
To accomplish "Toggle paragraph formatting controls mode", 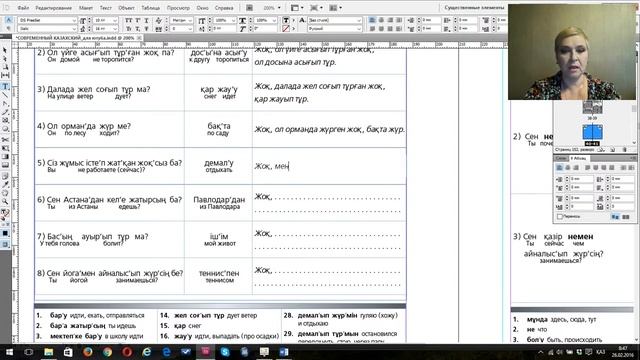I will [x=8, y=29].
